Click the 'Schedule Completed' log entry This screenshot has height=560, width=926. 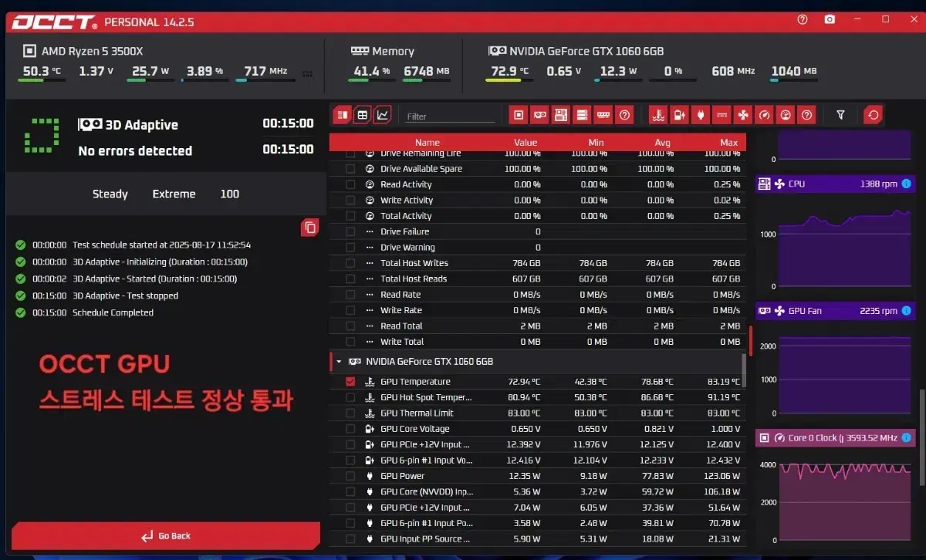113,312
